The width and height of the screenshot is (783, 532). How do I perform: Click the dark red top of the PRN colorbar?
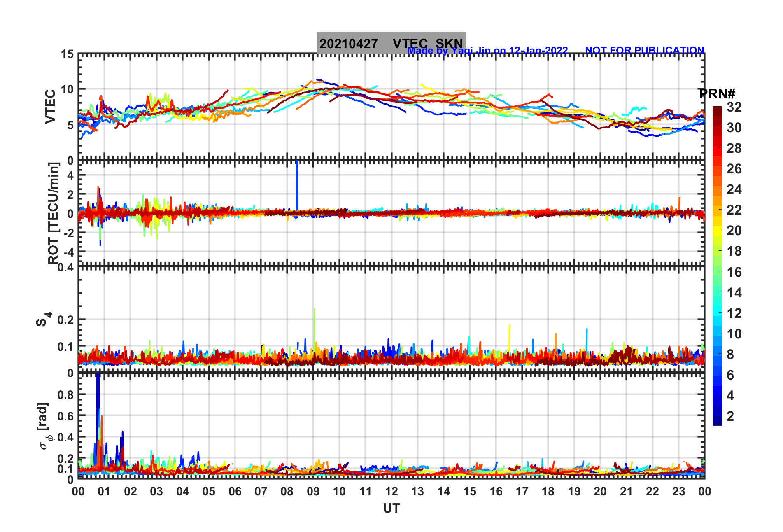[717, 111]
